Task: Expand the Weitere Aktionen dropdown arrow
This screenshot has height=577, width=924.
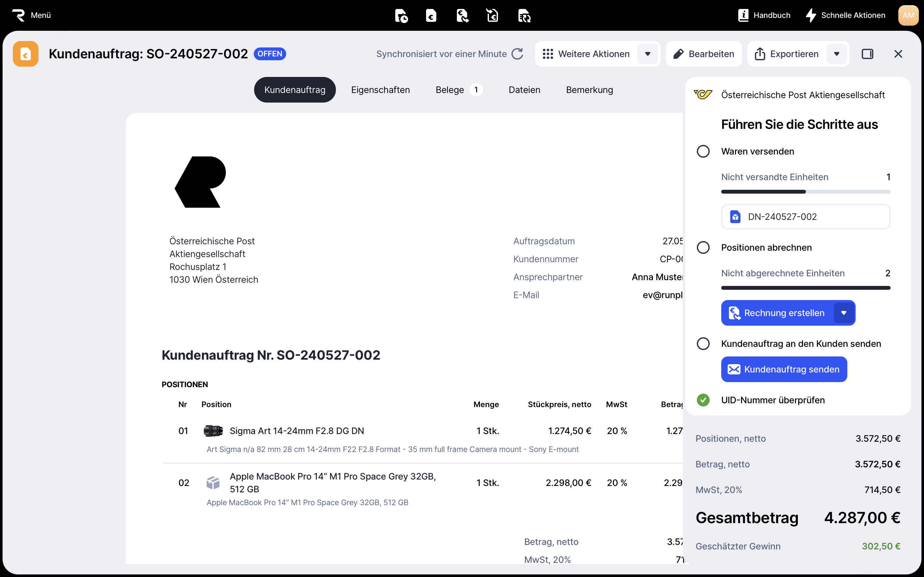Action: (x=647, y=54)
